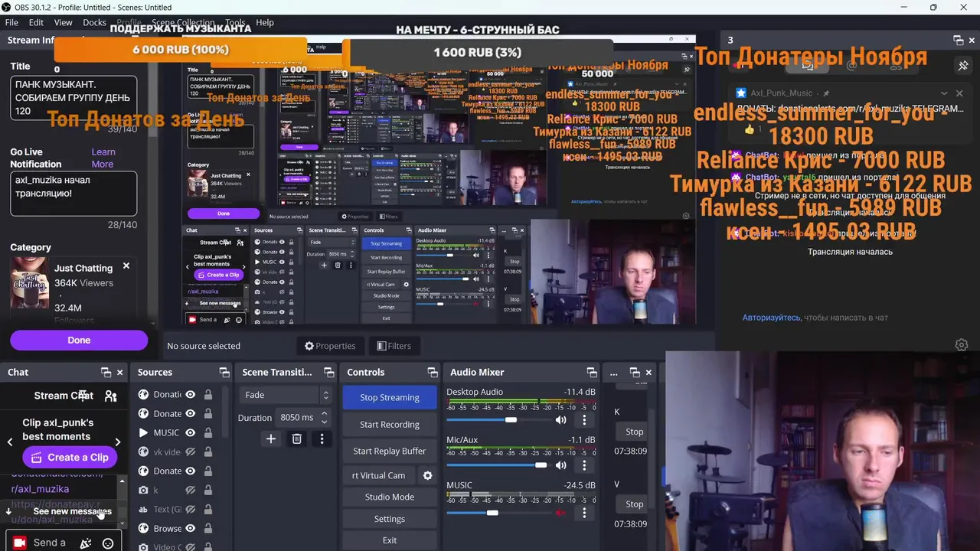Show the hidden vk video source
This screenshot has height=551, width=980.
pos(191,452)
